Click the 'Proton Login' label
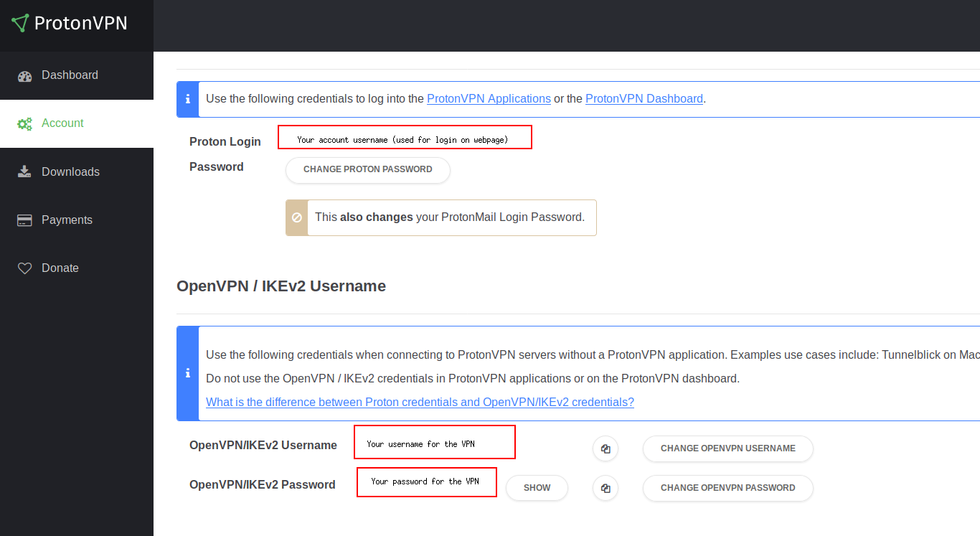The width and height of the screenshot is (980, 536). pos(225,142)
